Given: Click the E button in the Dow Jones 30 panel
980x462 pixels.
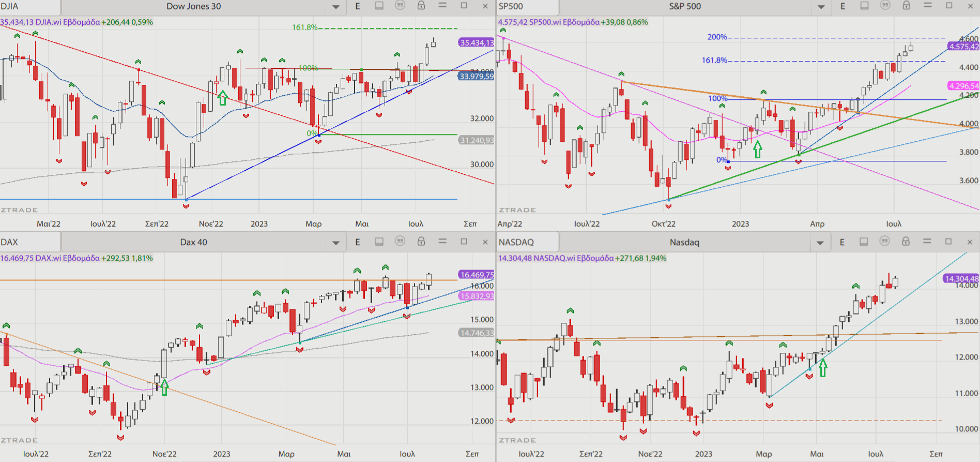Looking at the screenshot, I should (x=358, y=6).
